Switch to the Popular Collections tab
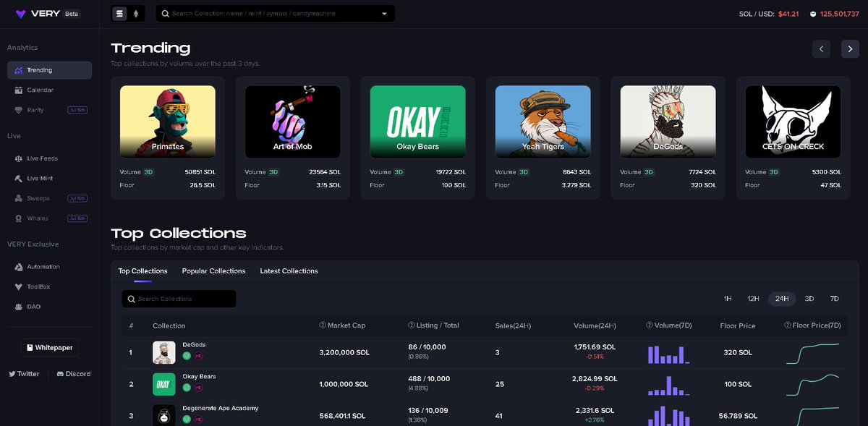 pos(213,271)
